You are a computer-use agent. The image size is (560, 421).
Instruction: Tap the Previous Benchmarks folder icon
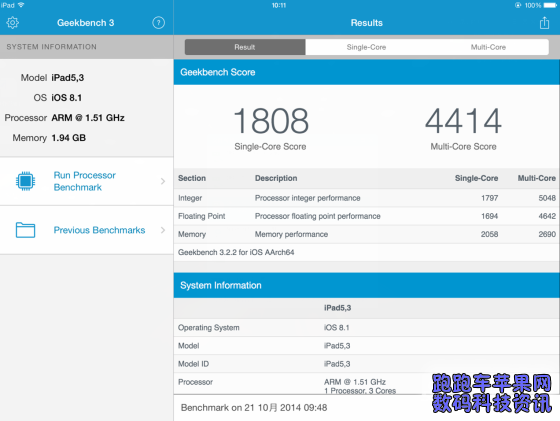(x=25, y=230)
